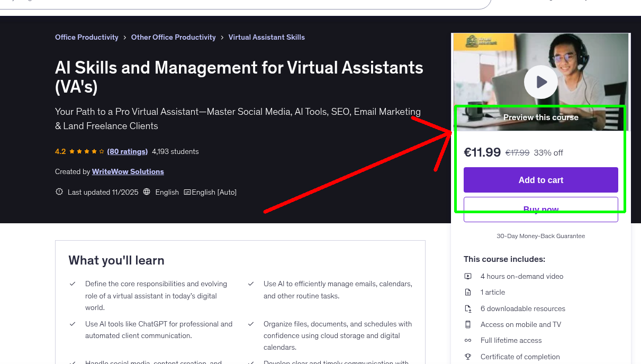
Task: Open Other Office Productivity breadcrumb
Action: [173, 37]
